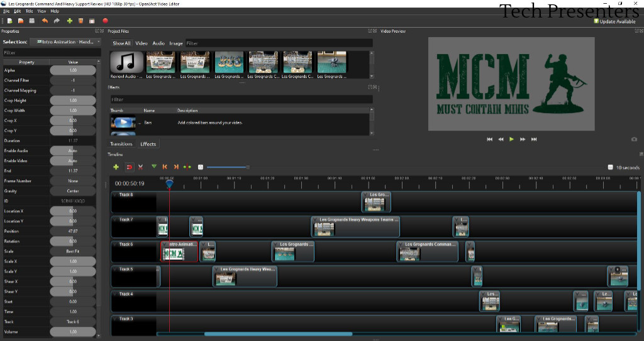Click the green Import Files plus icon
The image size is (644, 341).
pos(69,21)
